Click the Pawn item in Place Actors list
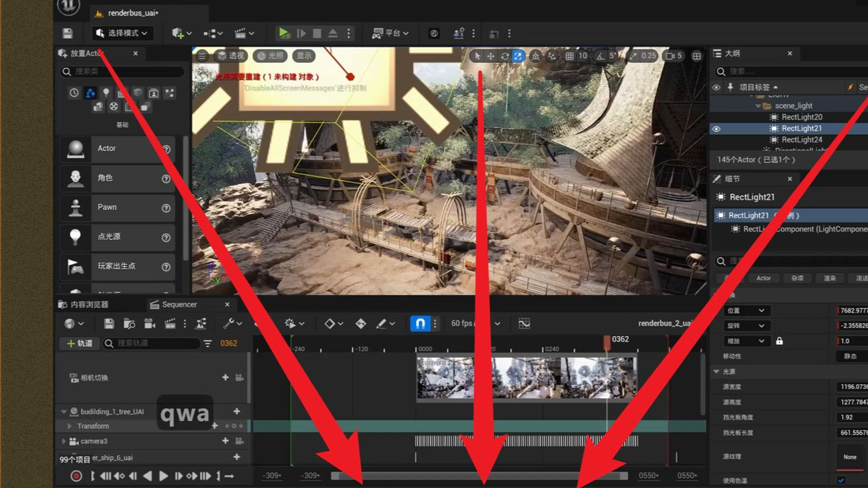Viewport: 868px width, 488px height. click(x=116, y=207)
